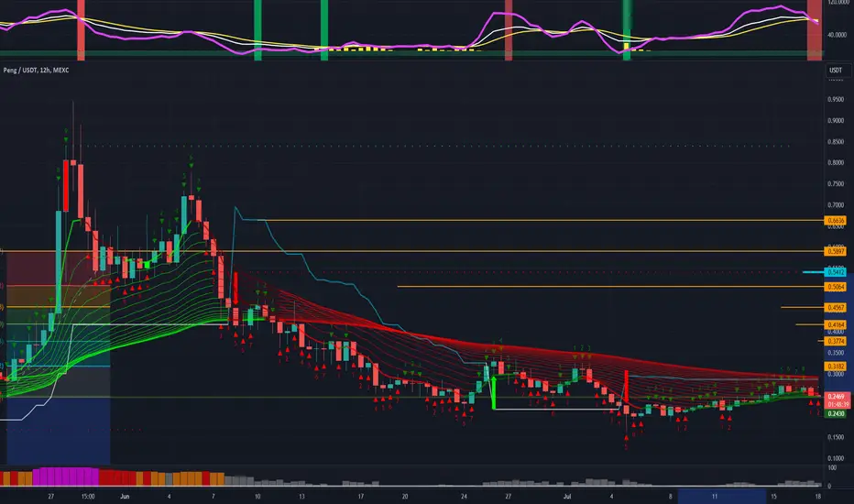The image size is (854, 504).
Task: Click the 18 date at time axis end
Action: coord(818,497)
